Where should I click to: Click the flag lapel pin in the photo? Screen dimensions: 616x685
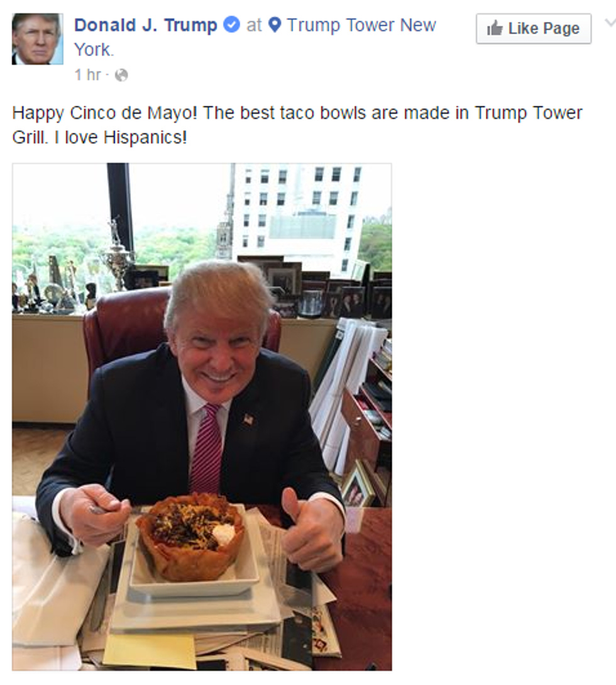click(x=248, y=420)
